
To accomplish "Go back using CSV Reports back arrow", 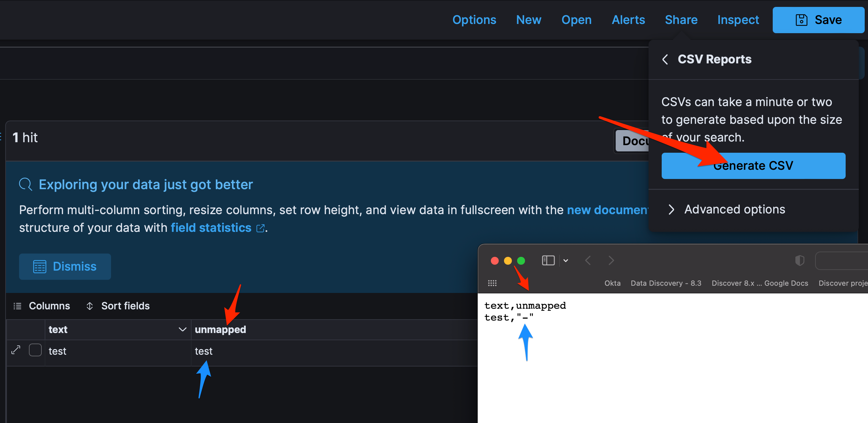I will pos(665,59).
